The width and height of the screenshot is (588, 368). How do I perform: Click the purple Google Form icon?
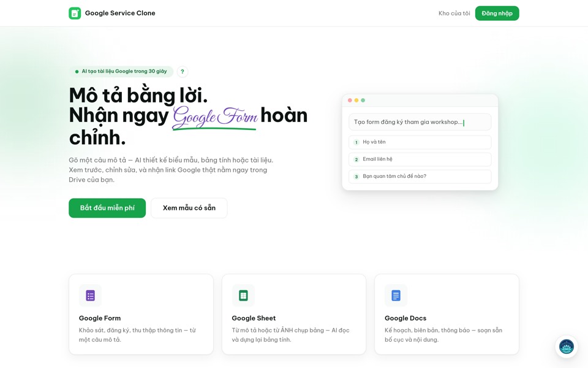point(91,296)
